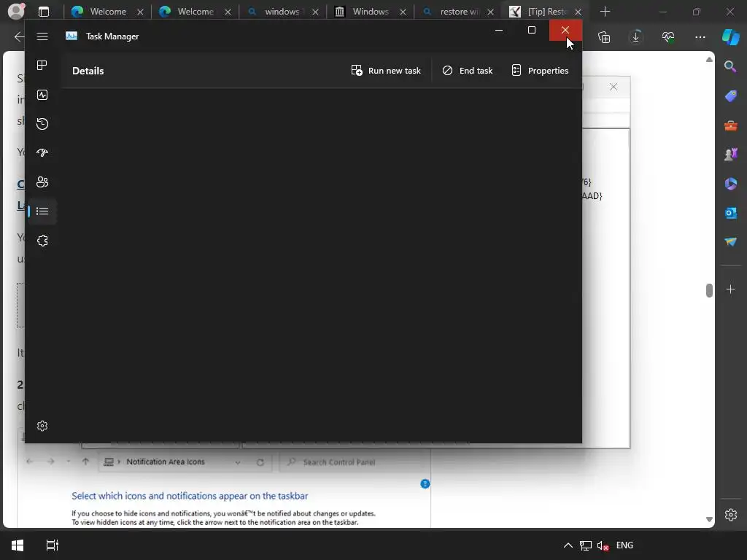Viewport: 747px width, 560px height.
Task: Click the web page vertical scrollbar thumb
Action: [709, 290]
